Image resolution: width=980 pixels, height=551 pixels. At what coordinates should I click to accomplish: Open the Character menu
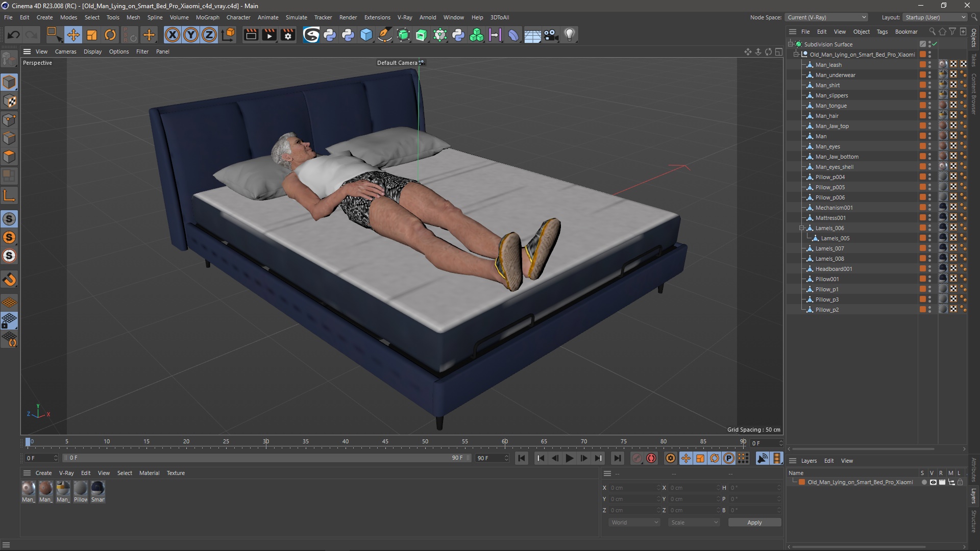(238, 17)
